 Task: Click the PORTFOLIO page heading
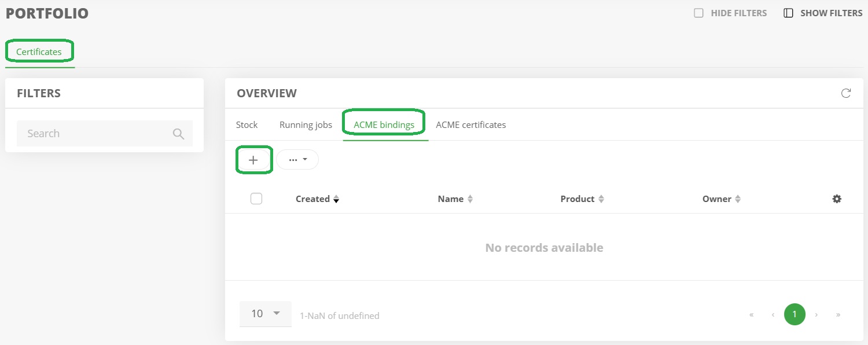(47, 13)
